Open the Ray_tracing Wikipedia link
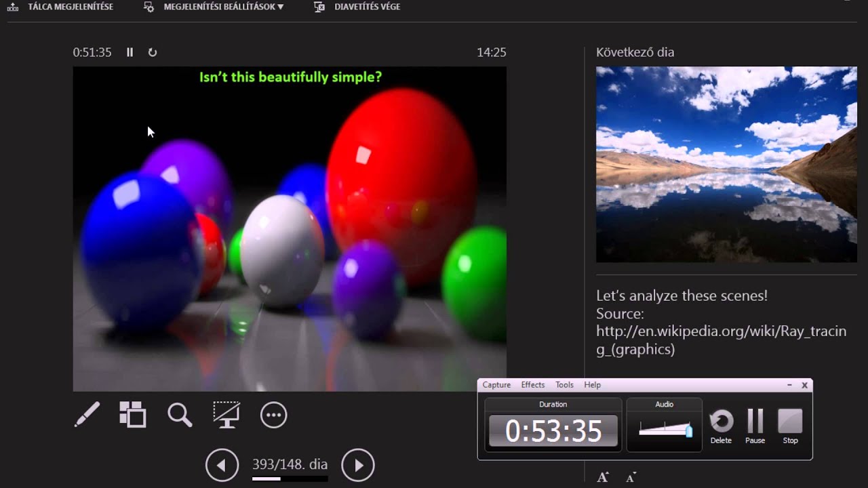Image resolution: width=868 pixels, height=488 pixels. pos(721,331)
